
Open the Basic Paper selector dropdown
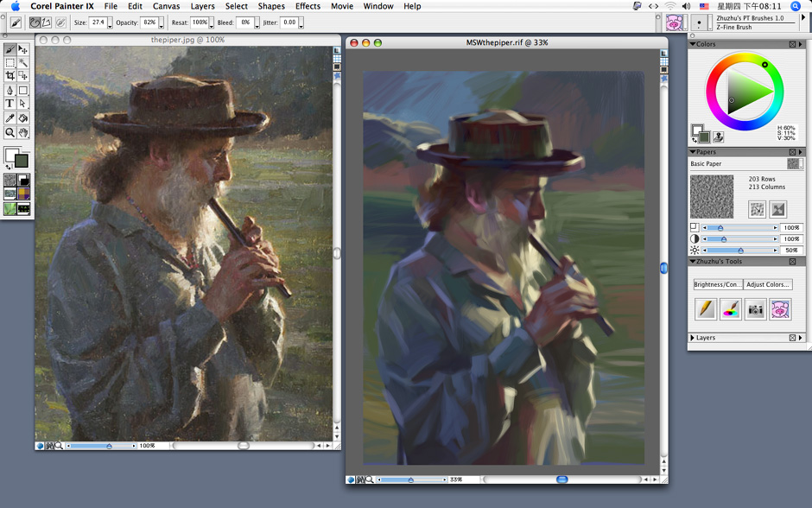795,164
